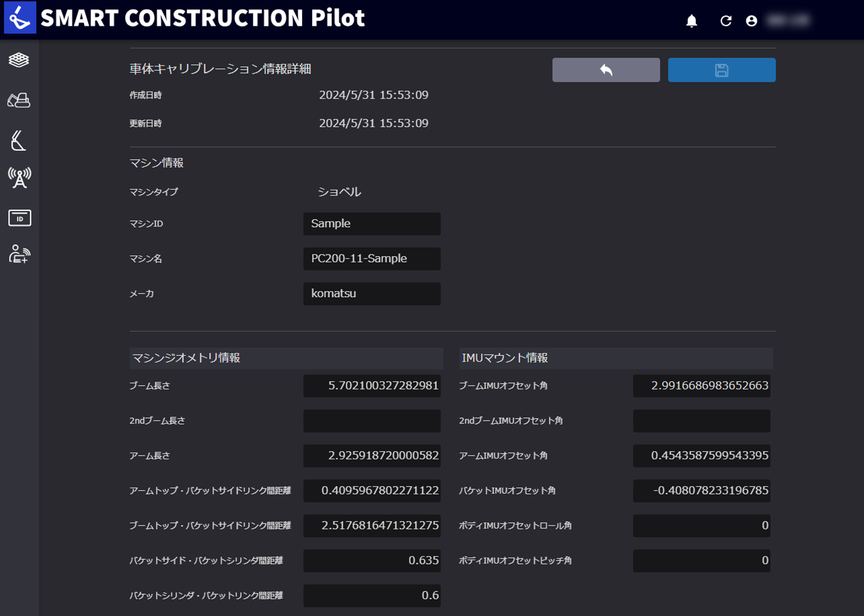Click the IMUマウント情報 section header
864x616 pixels.
[616, 358]
